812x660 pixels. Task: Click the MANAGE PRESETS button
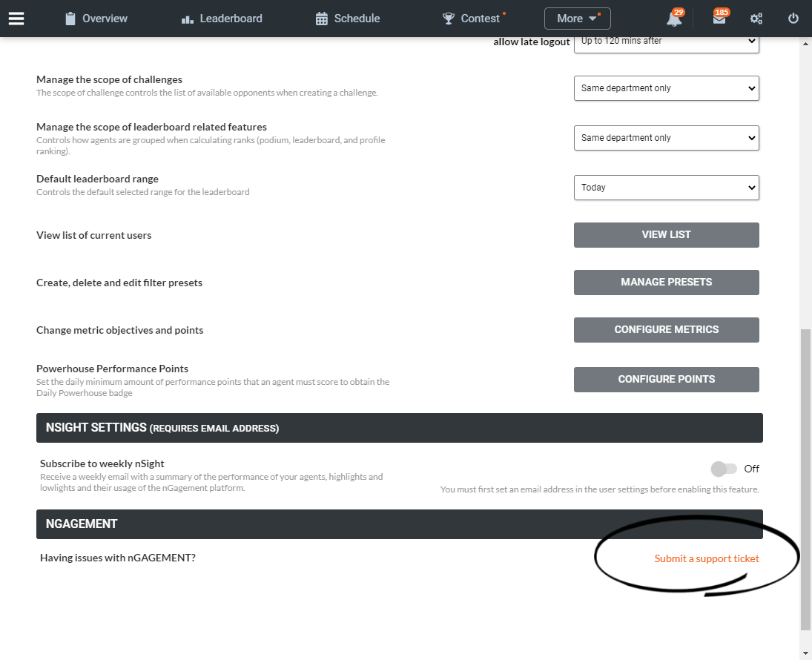667,283
